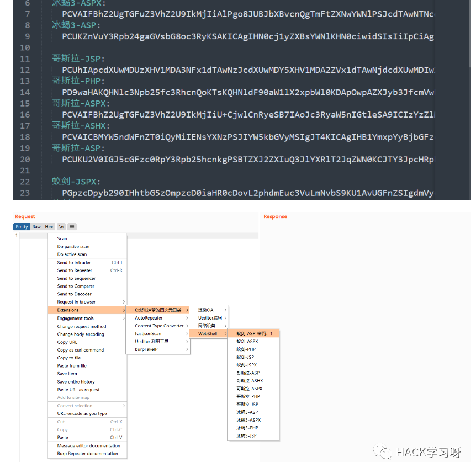The width and height of the screenshot is (476, 473).
Task: Open the Extensions menu entry
Action: point(87,310)
